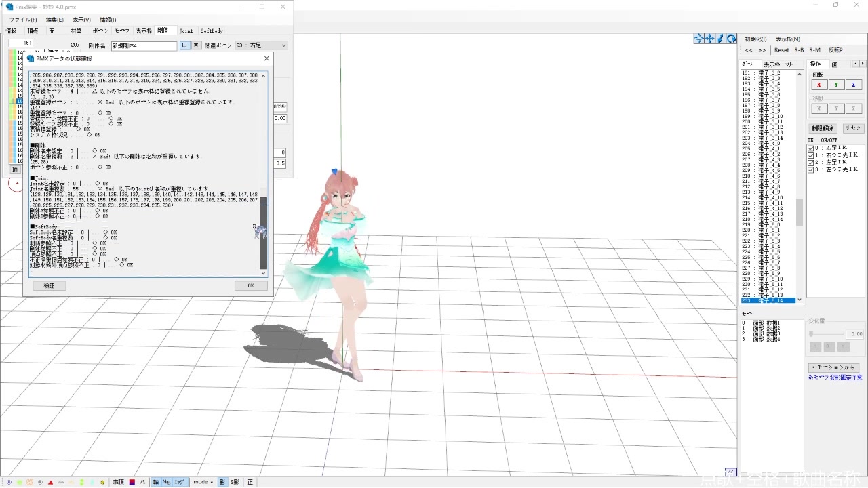Viewport: 868px width, 488px height.
Task: Click R-M in the transform panel toolbar
Action: (814, 50)
